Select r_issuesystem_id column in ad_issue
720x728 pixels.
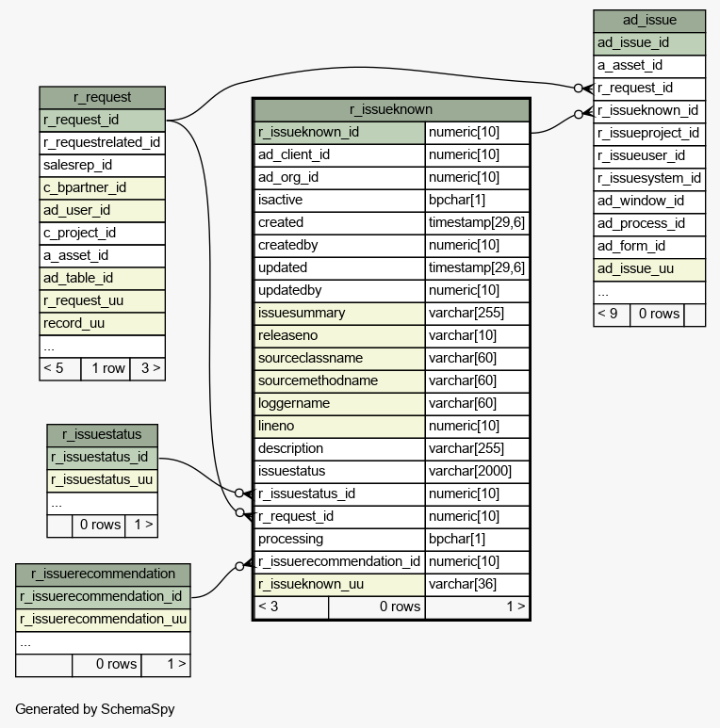pyautogui.click(x=649, y=179)
